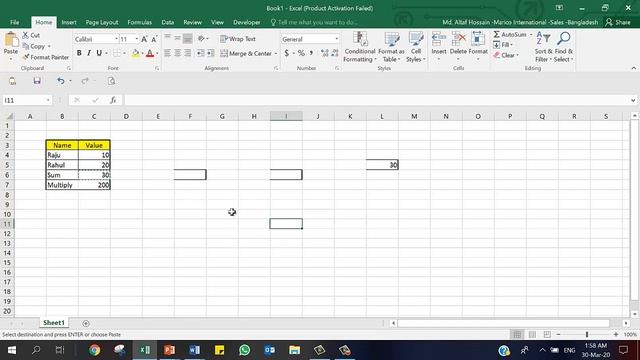Set bottom vertical alignment
This screenshot has height=360, width=640.
(187, 39)
